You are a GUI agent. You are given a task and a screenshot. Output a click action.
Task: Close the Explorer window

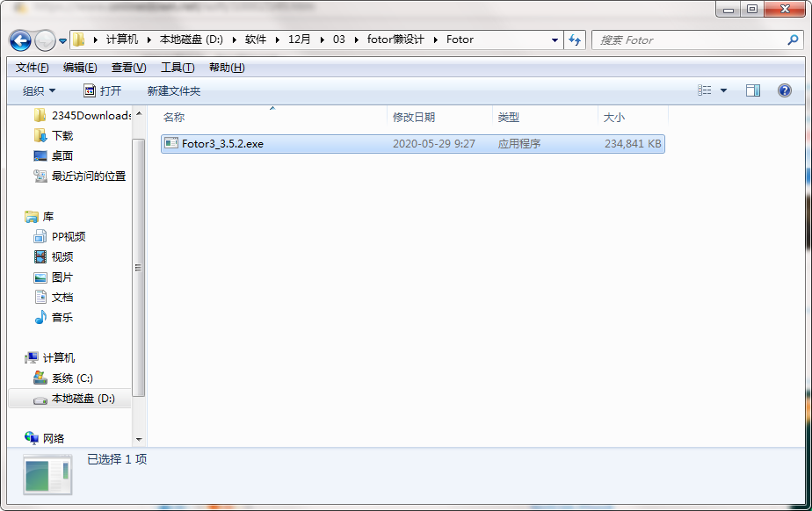(x=785, y=10)
